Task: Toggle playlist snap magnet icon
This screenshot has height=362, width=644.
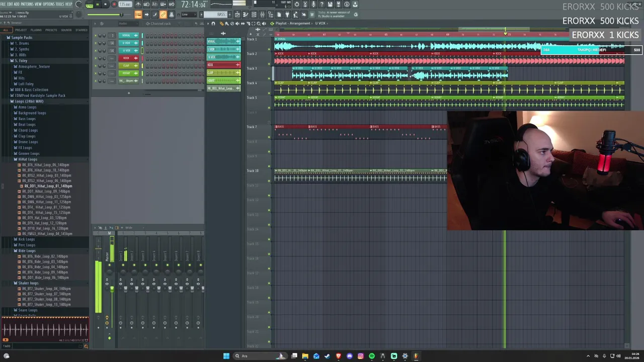Action: [x=213, y=24]
